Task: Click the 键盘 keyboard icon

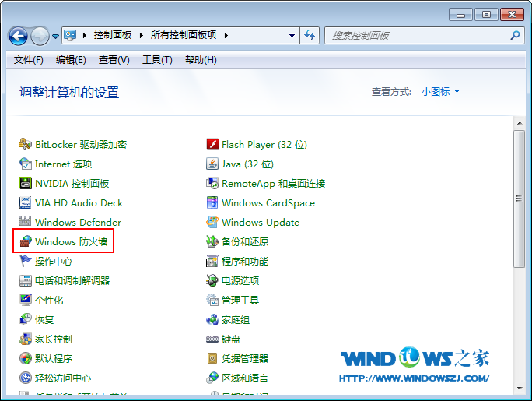Action: 212,339
